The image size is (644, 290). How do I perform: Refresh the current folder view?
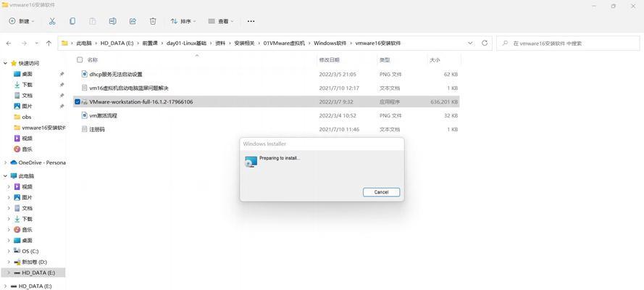(485, 43)
